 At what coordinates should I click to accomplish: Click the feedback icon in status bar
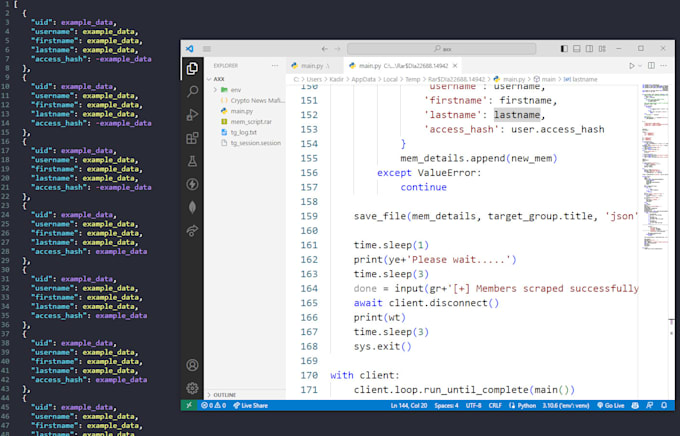pyautogui.click(x=649, y=405)
